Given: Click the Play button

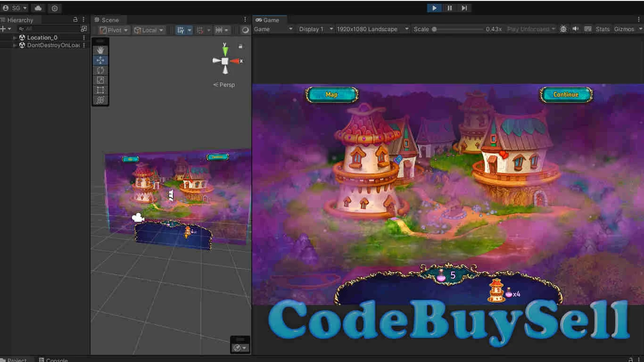Looking at the screenshot, I should tap(434, 8).
